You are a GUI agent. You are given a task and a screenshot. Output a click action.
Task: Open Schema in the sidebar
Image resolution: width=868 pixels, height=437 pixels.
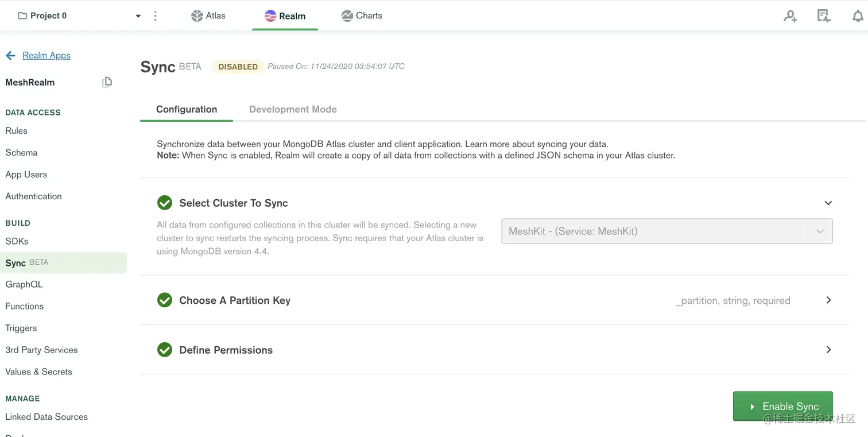tap(21, 152)
